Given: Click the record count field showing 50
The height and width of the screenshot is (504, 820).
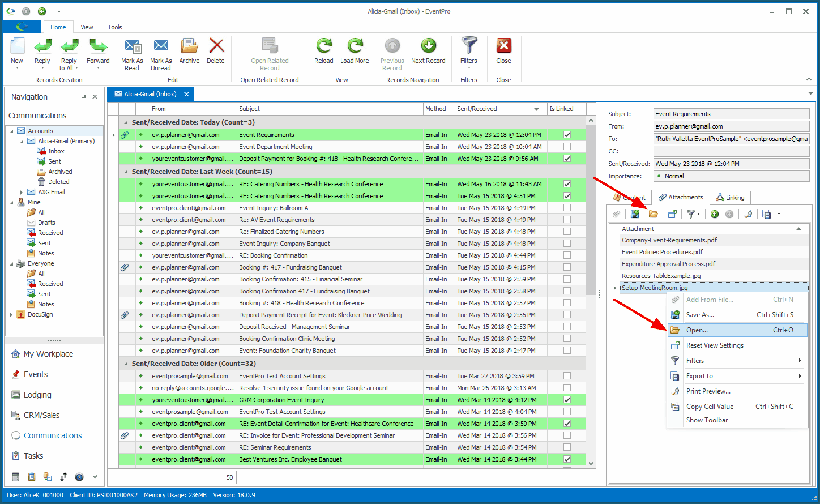Looking at the screenshot, I should [x=193, y=477].
